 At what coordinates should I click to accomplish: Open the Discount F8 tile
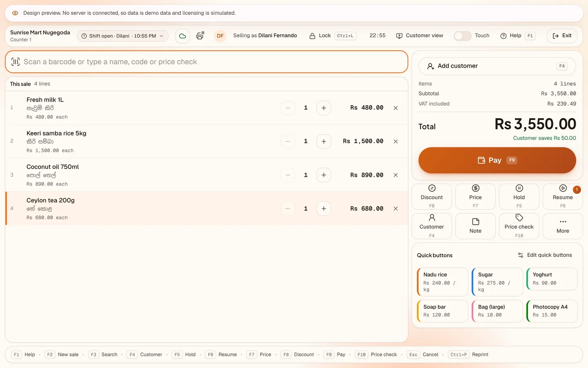432,197
